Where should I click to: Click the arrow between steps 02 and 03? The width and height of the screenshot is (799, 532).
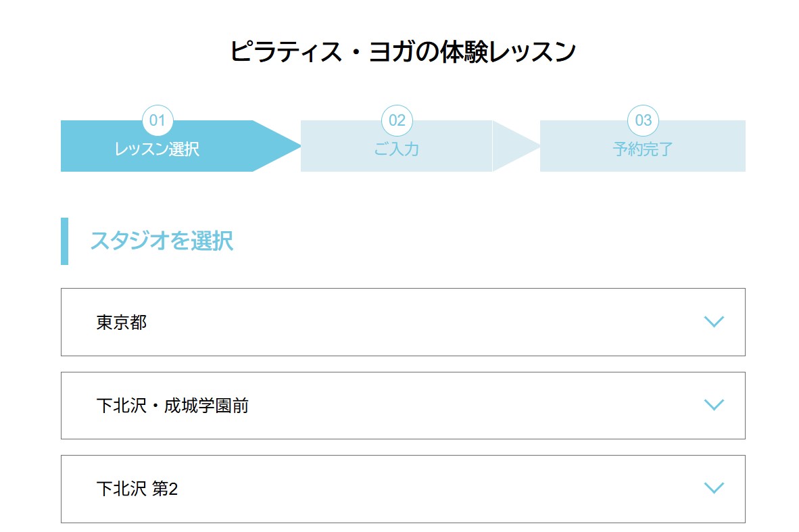click(514, 146)
